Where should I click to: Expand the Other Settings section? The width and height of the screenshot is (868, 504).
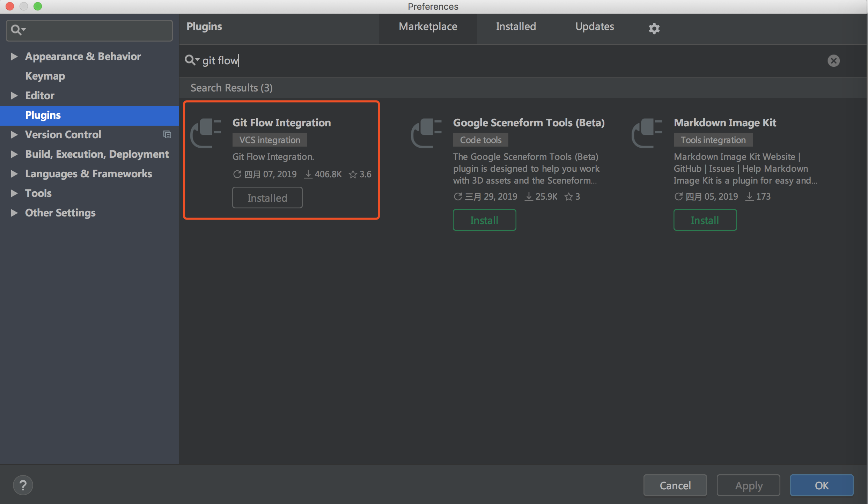pyautogui.click(x=14, y=213)
